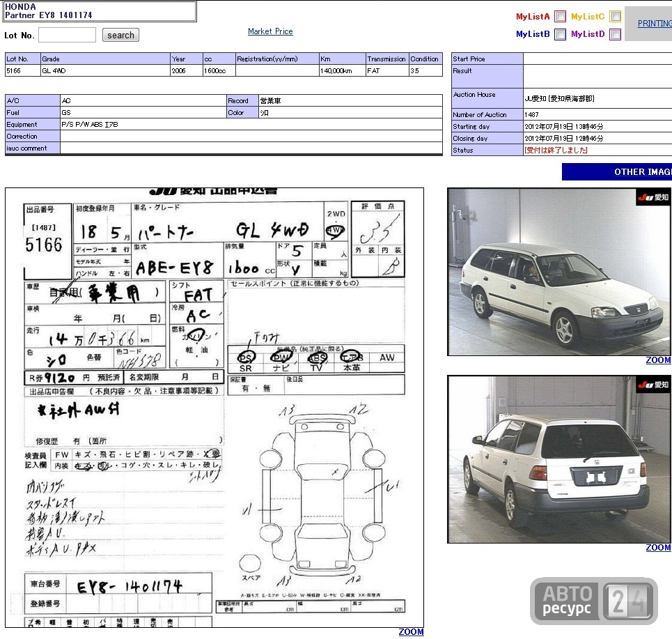This screenshot has width=672, height=639.
Task: Select the Auction House name value
Action: coord(559,99)
